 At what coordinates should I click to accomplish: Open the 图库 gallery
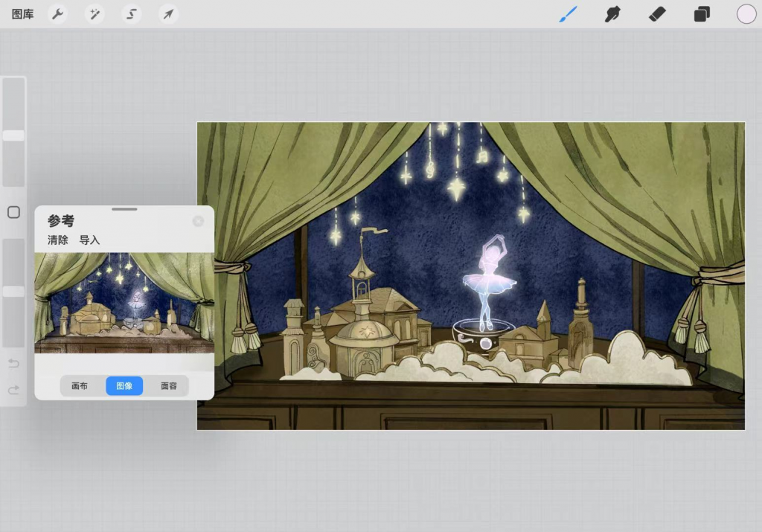pos(22,14)
